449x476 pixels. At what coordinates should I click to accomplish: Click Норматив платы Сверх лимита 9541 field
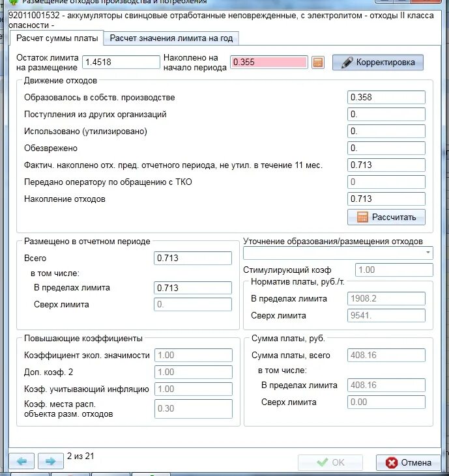(386, 315)
